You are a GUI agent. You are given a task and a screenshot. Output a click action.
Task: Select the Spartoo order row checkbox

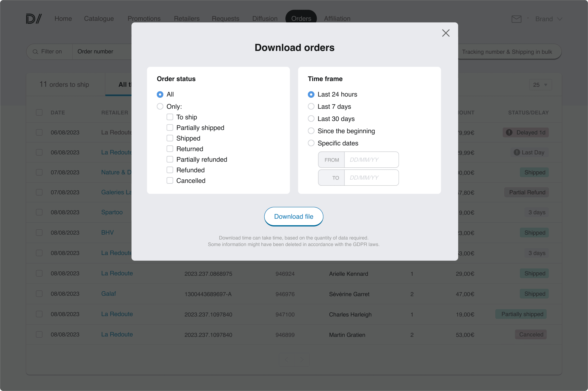(39, 212)
